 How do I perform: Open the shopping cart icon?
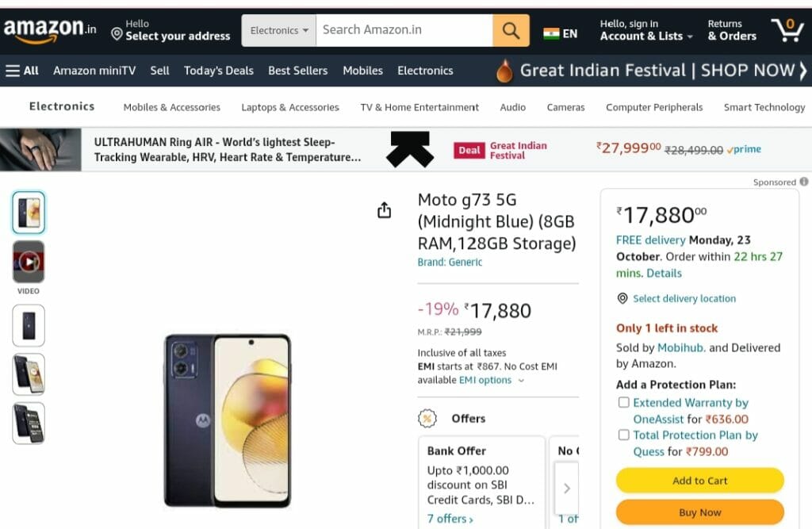(787, 31)
